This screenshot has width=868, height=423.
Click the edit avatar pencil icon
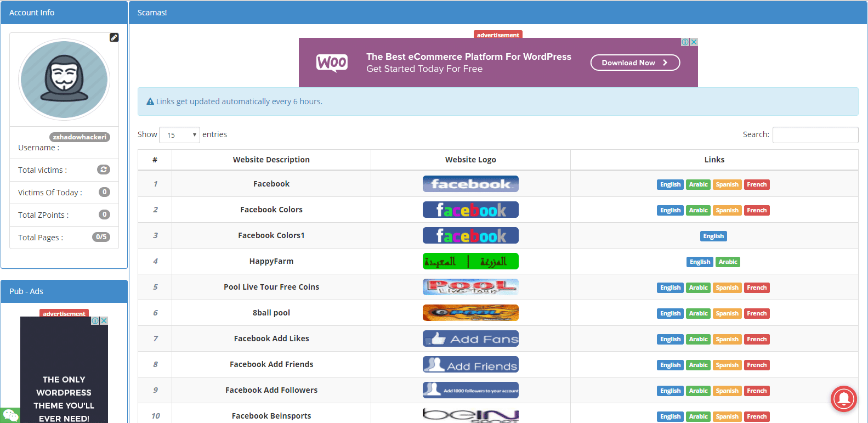coord(114,37)
